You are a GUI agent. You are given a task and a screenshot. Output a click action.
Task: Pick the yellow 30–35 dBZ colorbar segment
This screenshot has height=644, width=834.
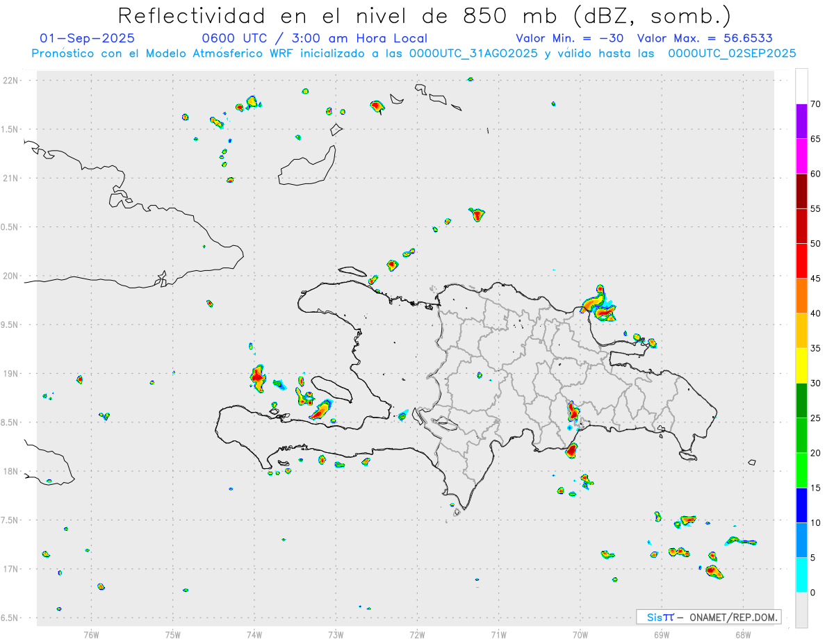(x=801, y=365)
